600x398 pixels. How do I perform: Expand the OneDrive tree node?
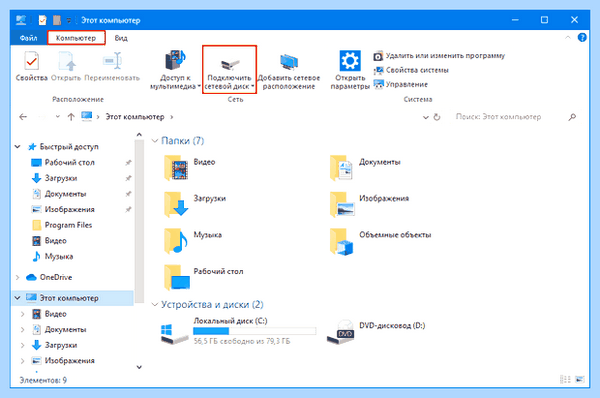click(18, 277)
